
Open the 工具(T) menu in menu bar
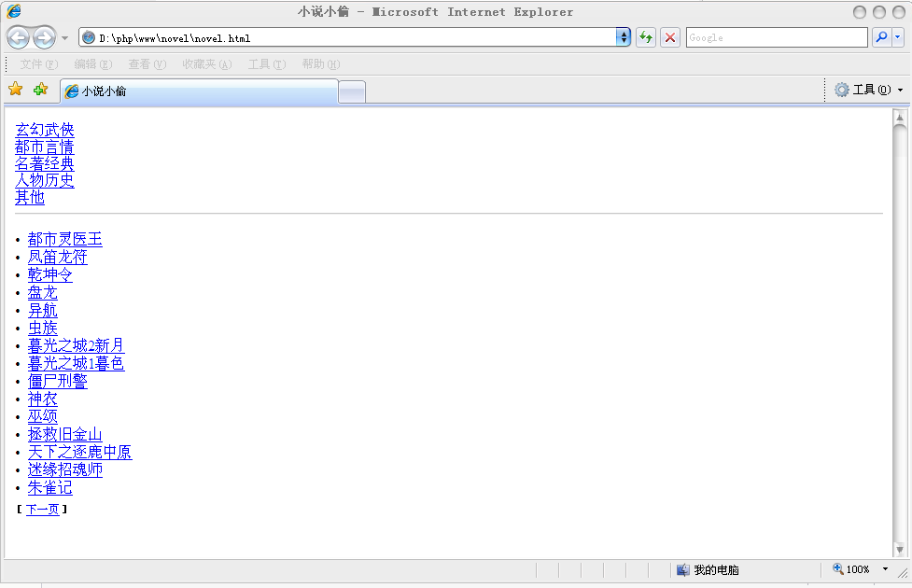point(267,64)
